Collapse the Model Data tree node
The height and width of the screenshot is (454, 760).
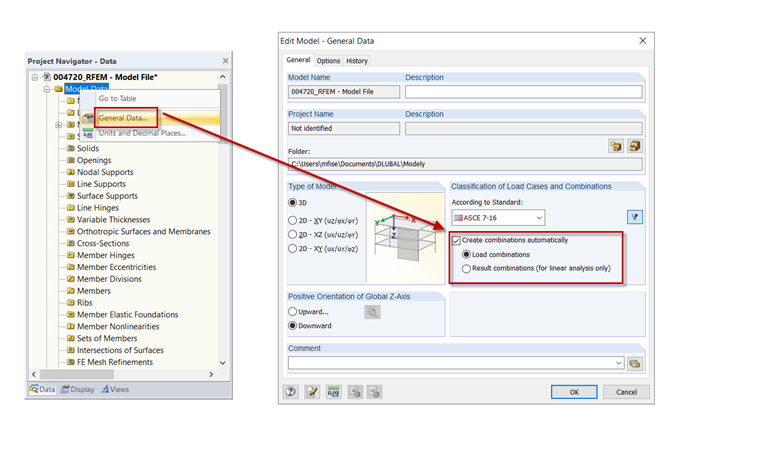tap(47, 89)
